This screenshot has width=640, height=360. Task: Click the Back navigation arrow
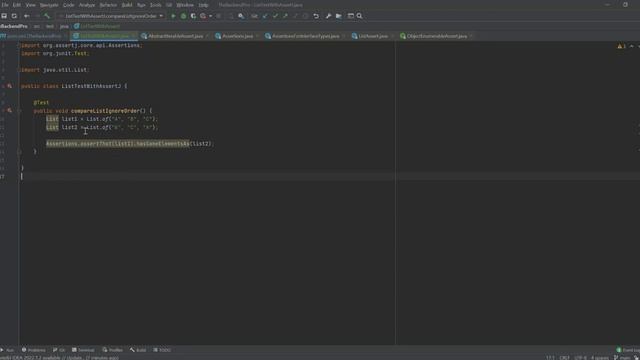pos(27,16)
